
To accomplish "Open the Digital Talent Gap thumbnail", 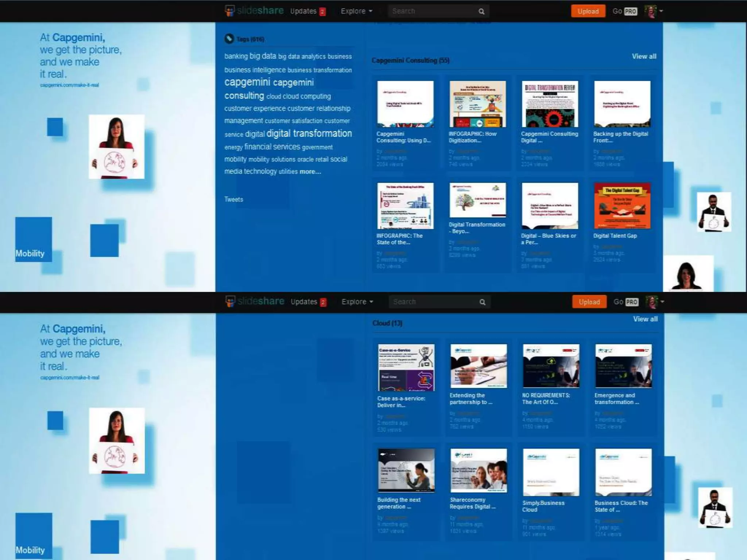I will (622, 206).
